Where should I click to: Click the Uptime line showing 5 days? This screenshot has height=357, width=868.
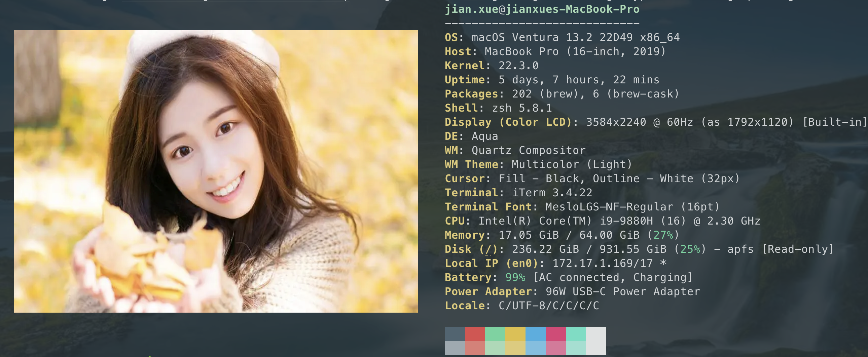552,80
